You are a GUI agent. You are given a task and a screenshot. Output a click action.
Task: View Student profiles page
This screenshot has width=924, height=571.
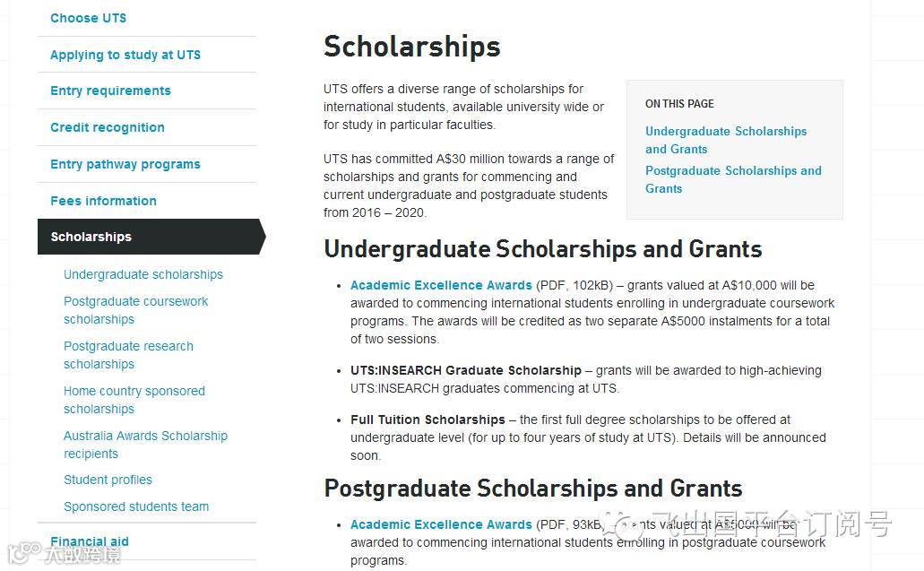[108, 480]
